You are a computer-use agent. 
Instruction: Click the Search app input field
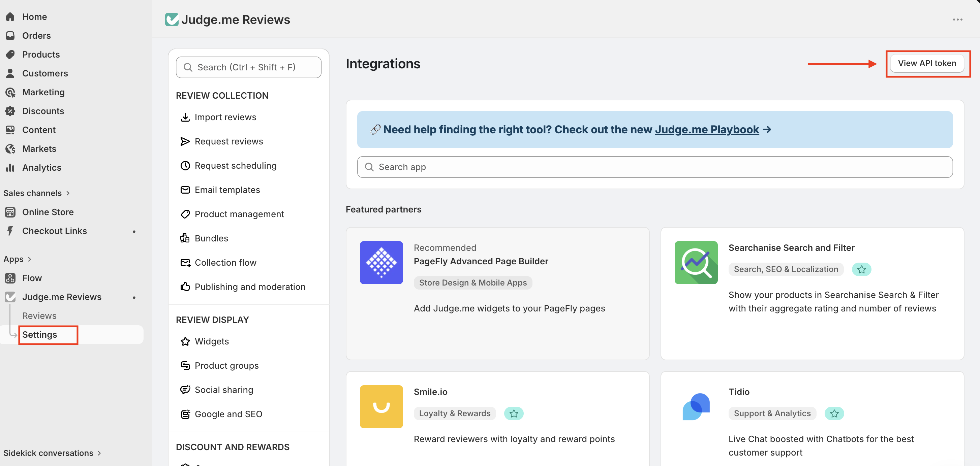point(655,167)
